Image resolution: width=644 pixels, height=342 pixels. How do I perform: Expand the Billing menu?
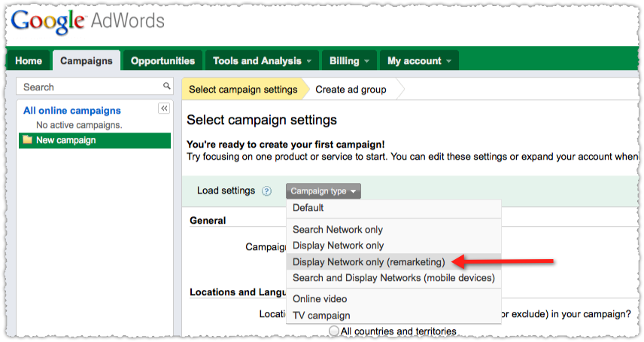click(349, 61)
